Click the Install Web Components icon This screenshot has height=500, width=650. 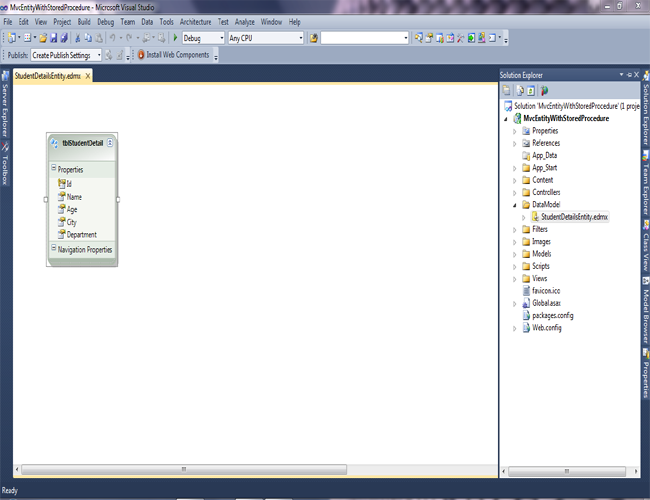(141, 55)
